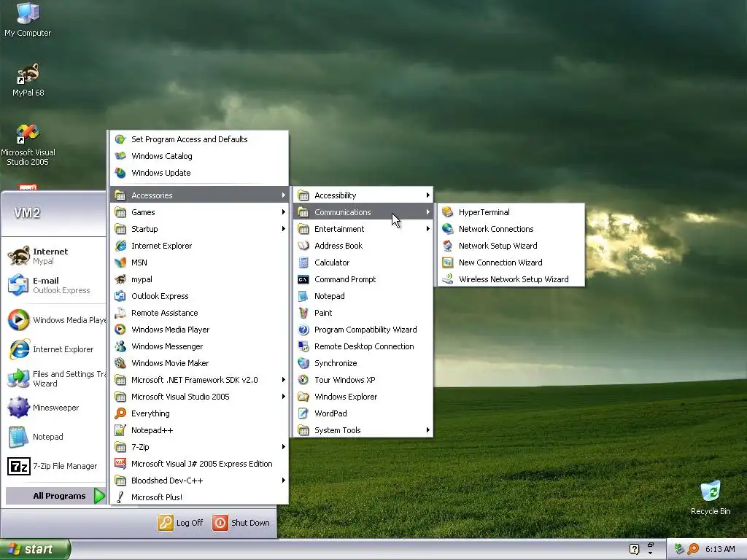Viewport: 747px width, 560px height.
Task: Click the start button
Action: coord(35,549)
